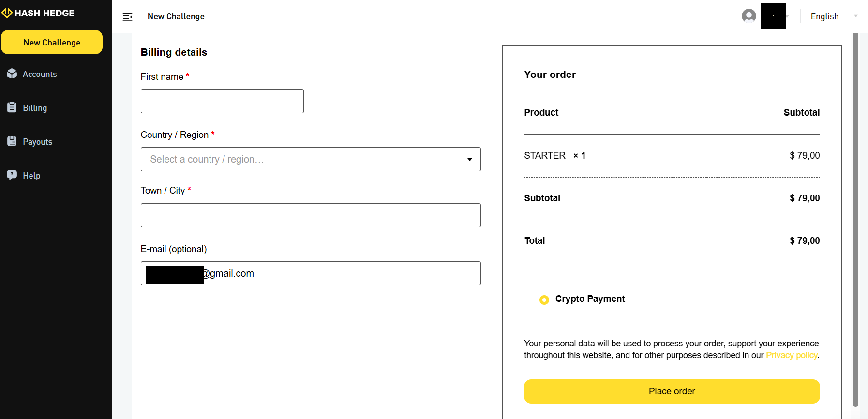This screenshot has width=868, height=419.
Task: Select the Crypto Payment radio button
Action: point(544,300)
